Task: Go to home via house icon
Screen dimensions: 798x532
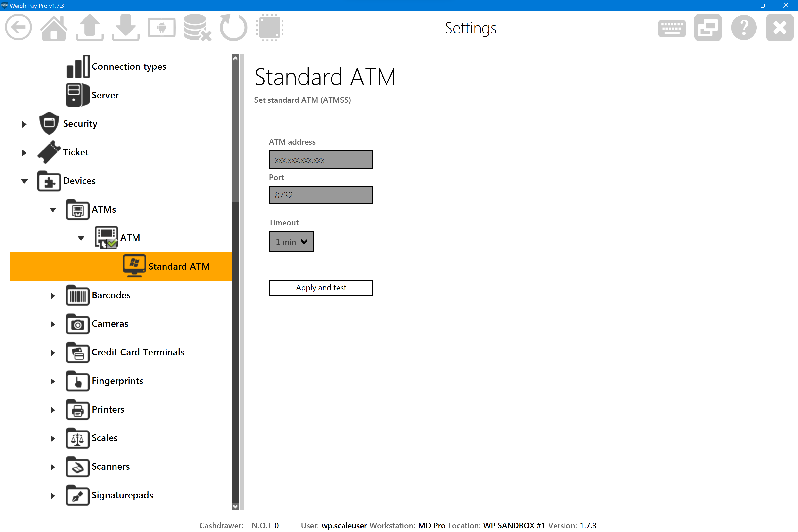Action: point(54,28)
